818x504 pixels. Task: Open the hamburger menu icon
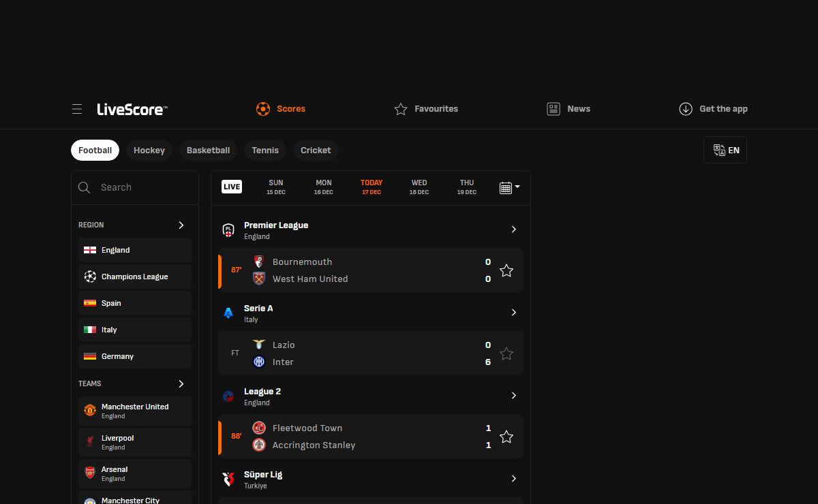pos(77,109)
